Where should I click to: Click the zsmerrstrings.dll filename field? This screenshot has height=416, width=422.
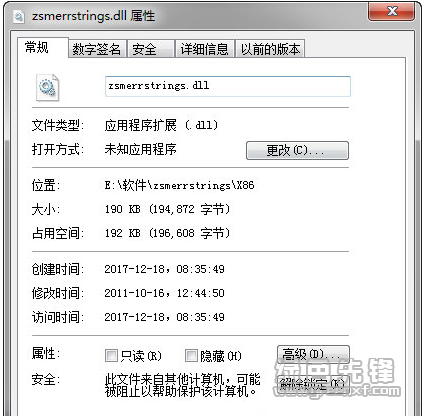click(228, 86)
